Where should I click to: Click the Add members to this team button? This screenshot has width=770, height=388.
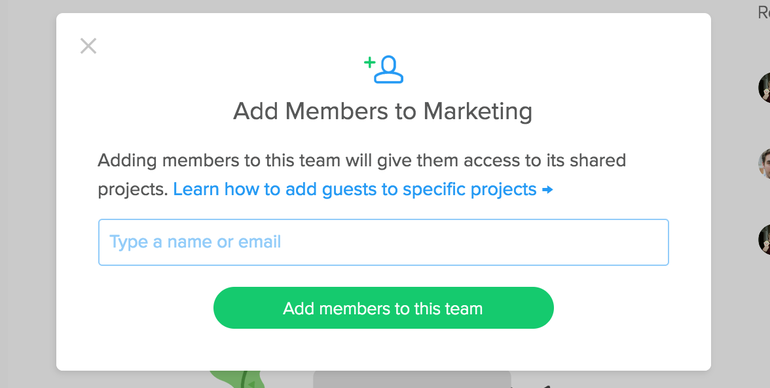(x=383, y=308)
